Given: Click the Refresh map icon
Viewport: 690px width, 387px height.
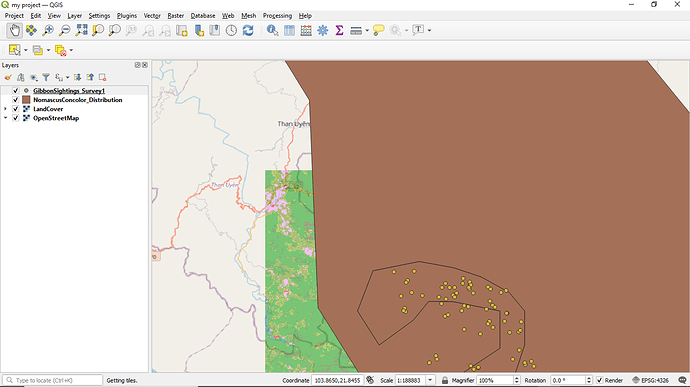Looking at the screenshot, I should point(248,30).
